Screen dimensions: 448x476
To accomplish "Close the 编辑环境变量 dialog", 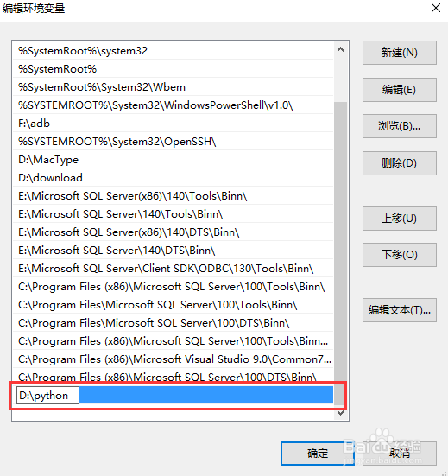I will click(x=436, y=8).
